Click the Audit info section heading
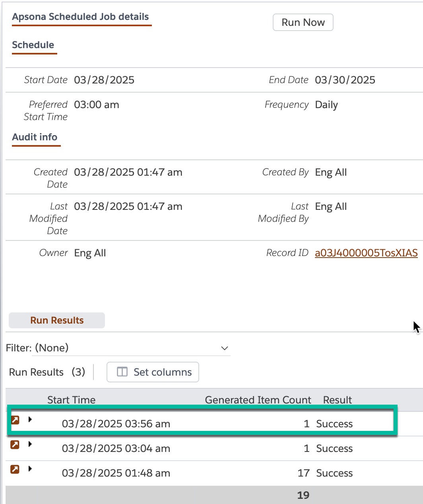The width and height of the screenshot is (423, 504). pos(35,137)
